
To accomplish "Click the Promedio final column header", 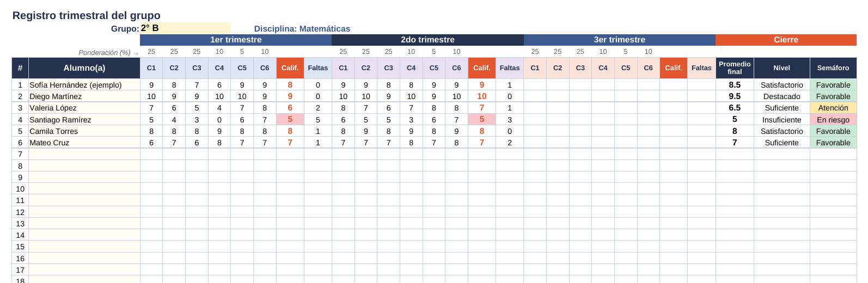I will click(735, 68).
